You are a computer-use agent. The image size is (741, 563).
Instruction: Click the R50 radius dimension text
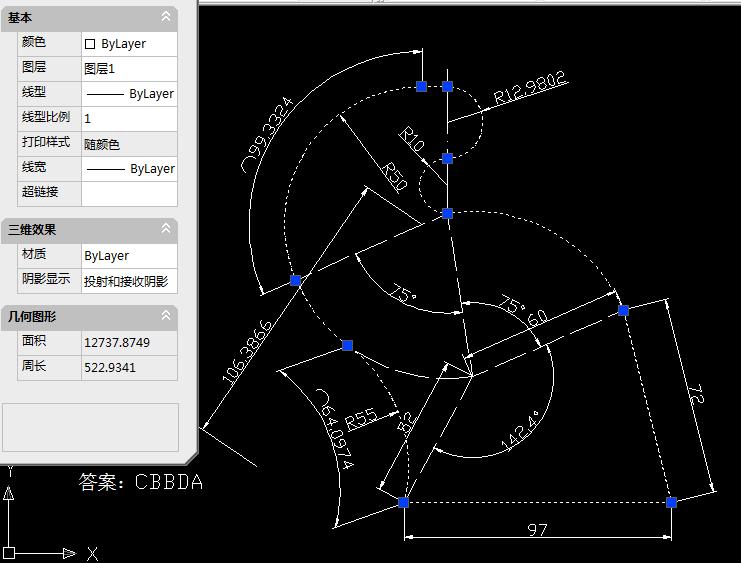pos(394,176)
